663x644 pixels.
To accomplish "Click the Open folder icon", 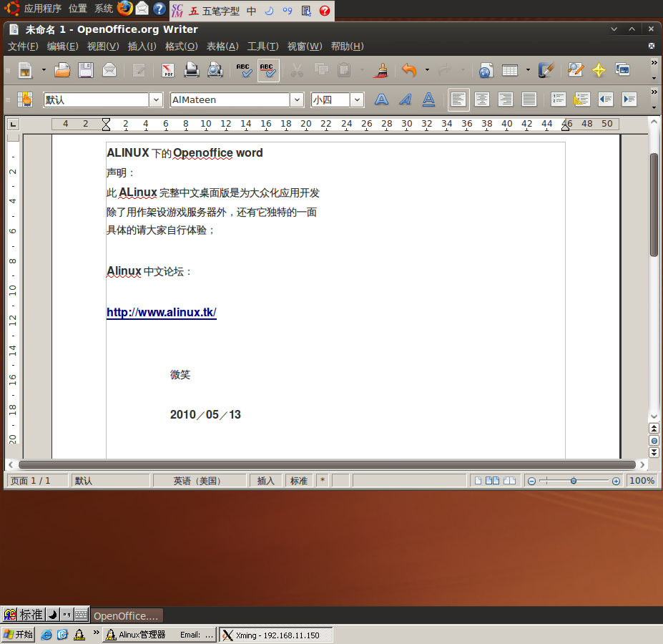I will point(63,70).
